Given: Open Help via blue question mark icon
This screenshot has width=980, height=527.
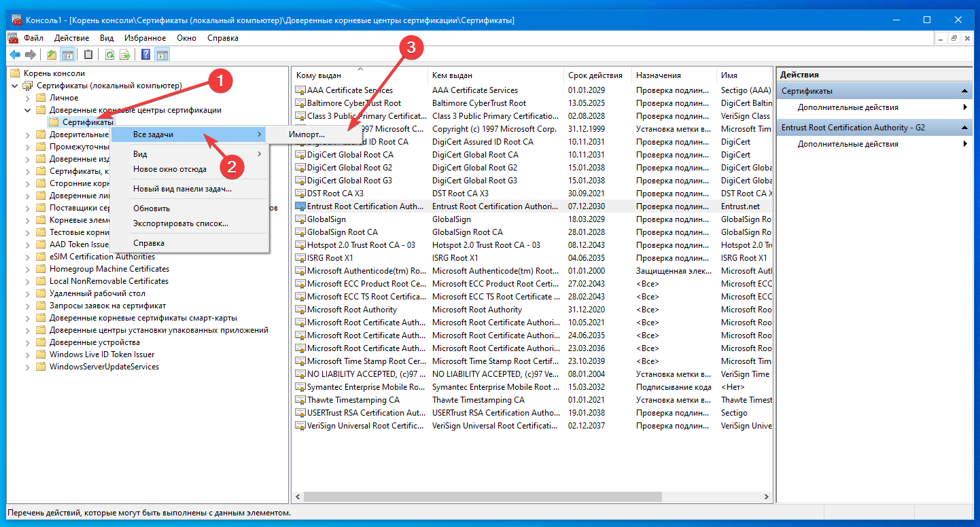Looking at the screenshot, I should 145,54.
